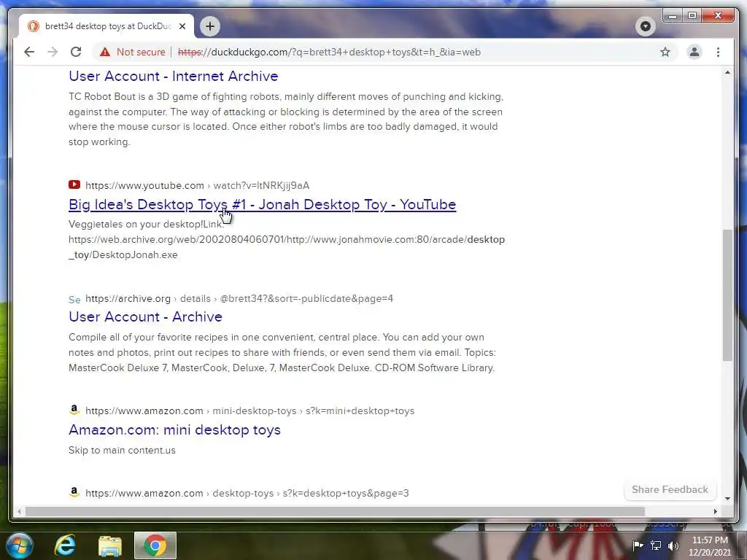
Task: Click the archive.org details @brett34 URL
Action: [x=239, y=298]
